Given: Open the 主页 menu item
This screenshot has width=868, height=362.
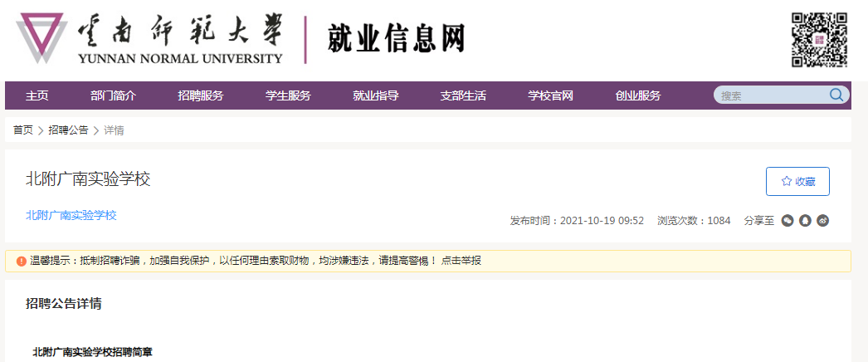Looking at the screenshot, I should click(x=37, y=95).
